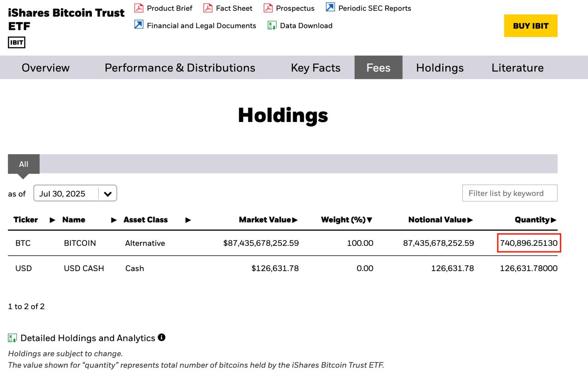Click the Data Download spreadsheet icon
This screenshot has height=379, width=588.
click(x=272, y=25)
